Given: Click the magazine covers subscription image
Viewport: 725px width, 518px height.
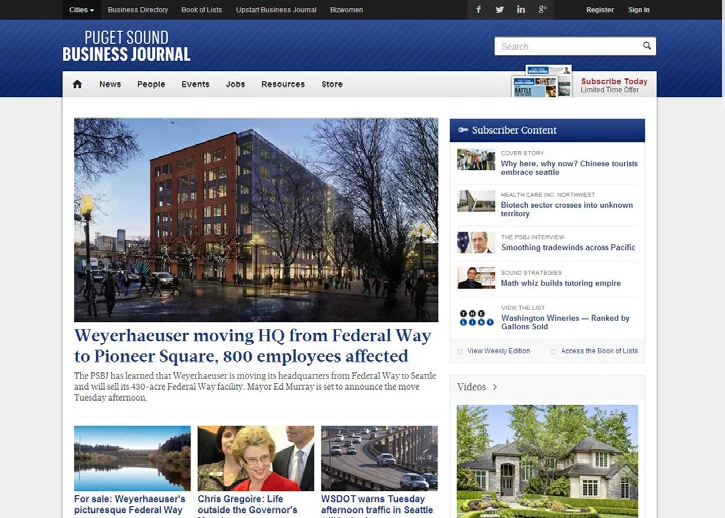Looking at the screenshot, I should click(541, 81).
